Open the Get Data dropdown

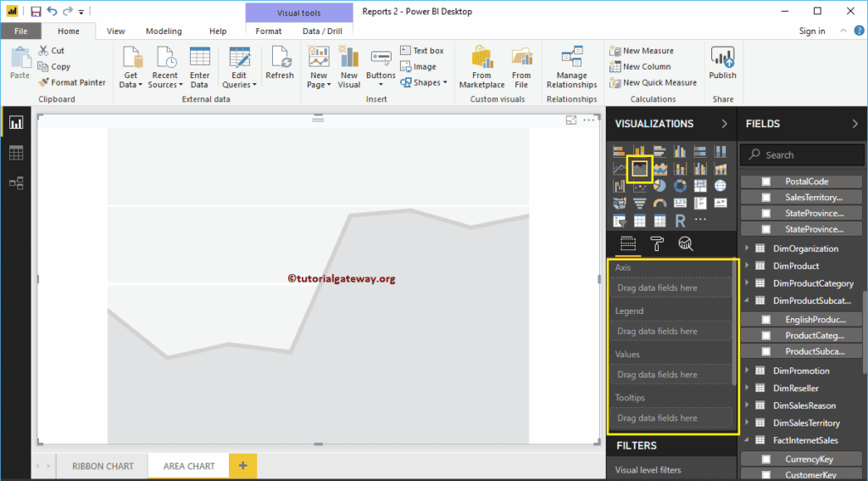(x=131, y=69)
